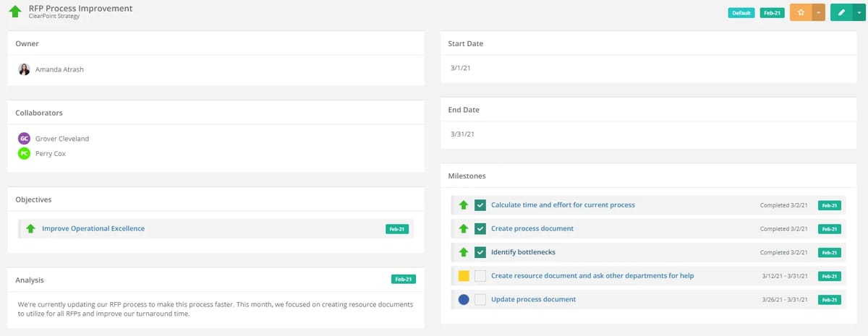868x336 pixels.
Task: Click the owner name Amanda Atrash
Action: coord(60,69)
